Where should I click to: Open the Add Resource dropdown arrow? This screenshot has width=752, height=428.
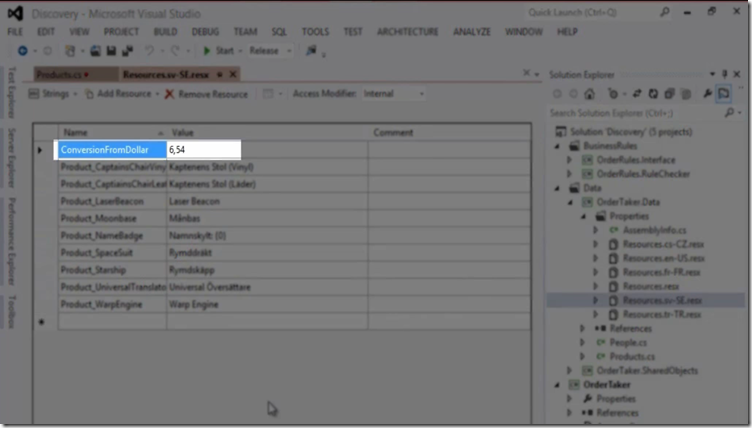(157, 94)
